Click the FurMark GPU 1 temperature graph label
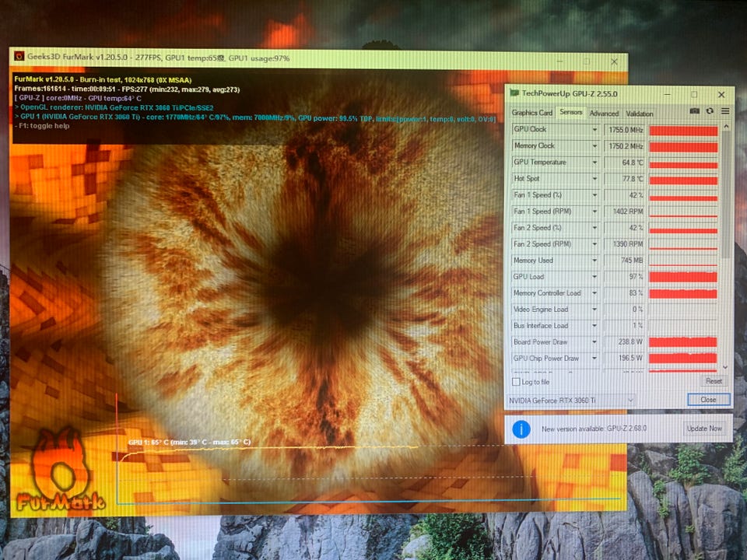This screenshot has height=560, width=747. coord(189,442)
